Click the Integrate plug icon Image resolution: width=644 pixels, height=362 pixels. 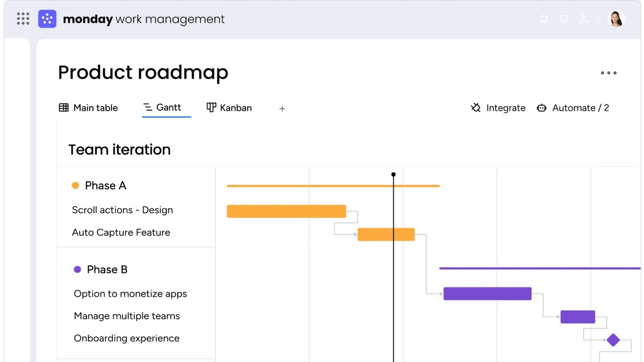coord(475,108)
